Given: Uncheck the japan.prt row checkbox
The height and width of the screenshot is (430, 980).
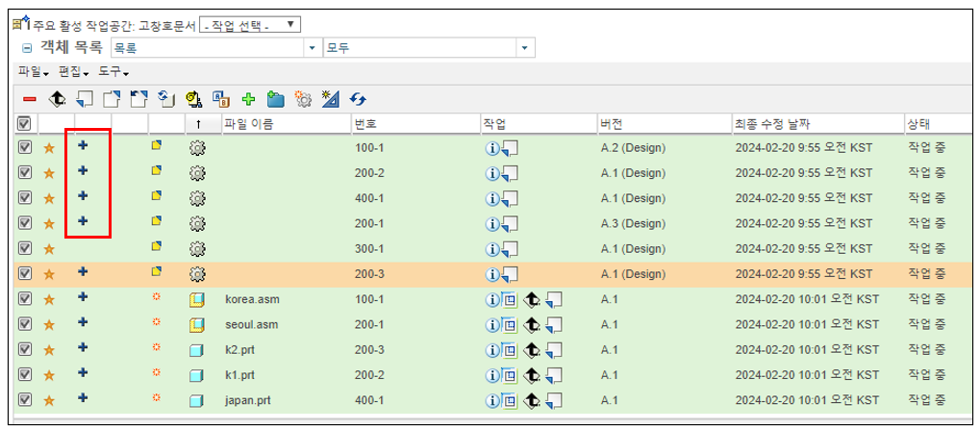Looking at the screenshot, I should point(25,400).
